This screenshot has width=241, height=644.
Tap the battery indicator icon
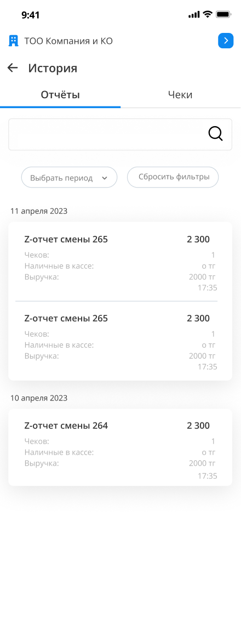(223, 14)
